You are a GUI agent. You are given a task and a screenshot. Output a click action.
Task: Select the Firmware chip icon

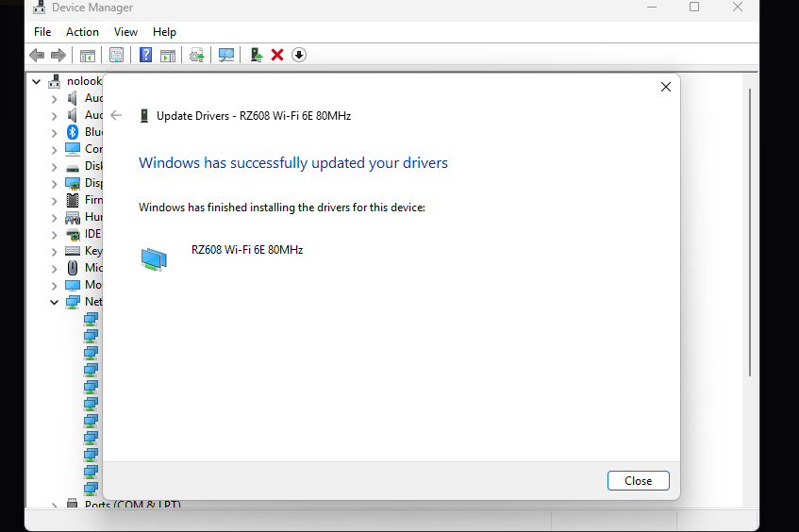tap(73, 200)
